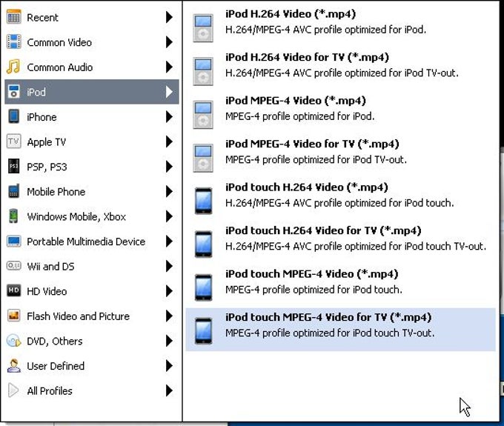Screen dimensions: 504x426
Task: Open the Mobile Phone category
Action: (92, 191)
